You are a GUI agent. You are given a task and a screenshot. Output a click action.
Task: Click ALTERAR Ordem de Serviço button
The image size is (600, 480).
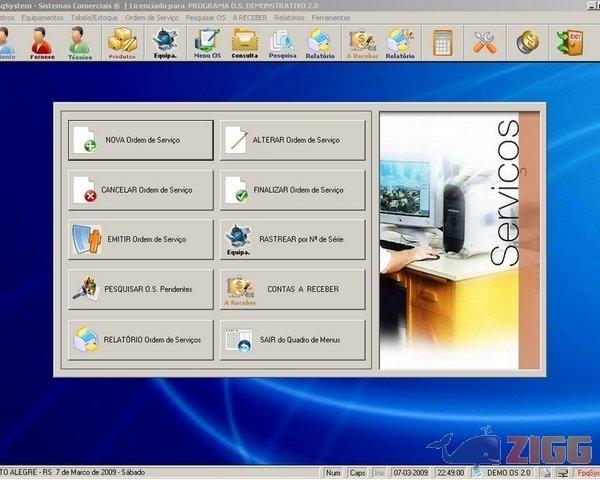(x=293, y=140)
